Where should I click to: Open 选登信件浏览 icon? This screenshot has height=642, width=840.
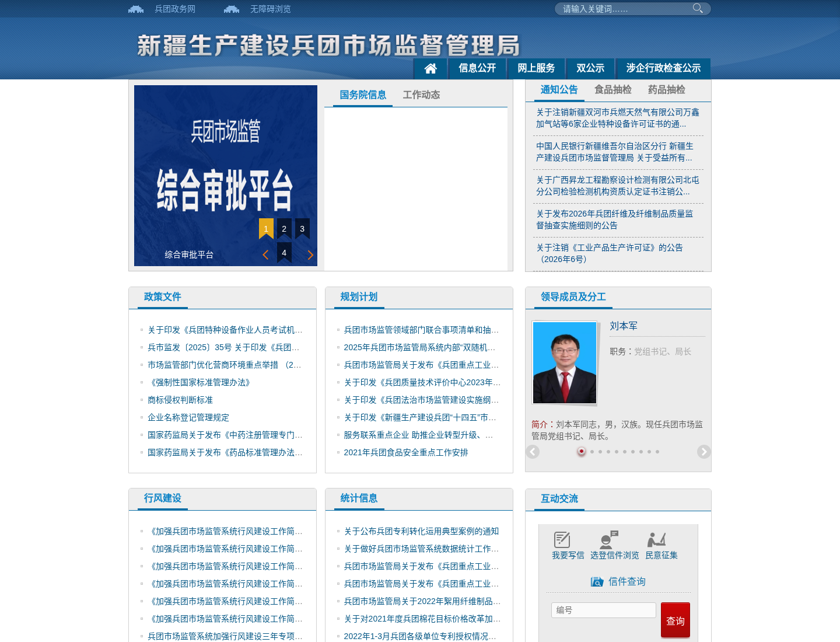(608, 539)
